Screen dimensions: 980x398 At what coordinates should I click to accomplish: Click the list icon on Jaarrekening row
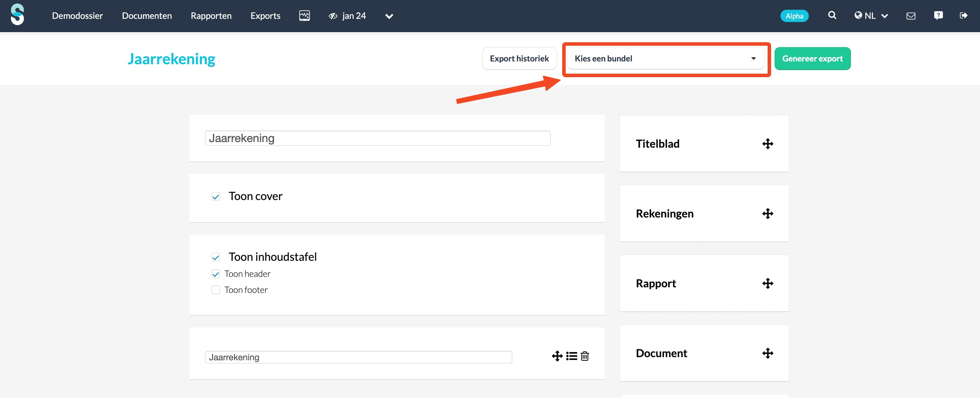[x=571, y=356]
